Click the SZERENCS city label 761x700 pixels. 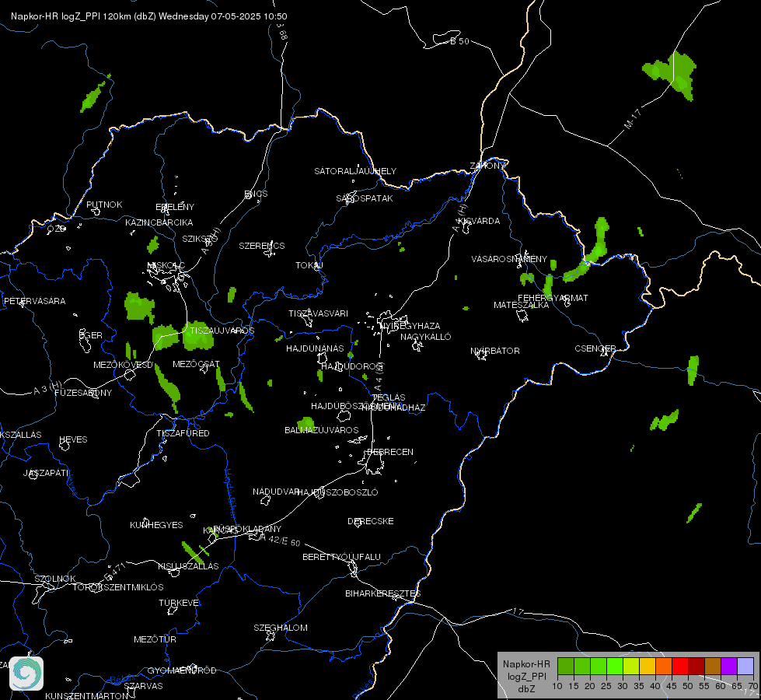pos(262,246)
